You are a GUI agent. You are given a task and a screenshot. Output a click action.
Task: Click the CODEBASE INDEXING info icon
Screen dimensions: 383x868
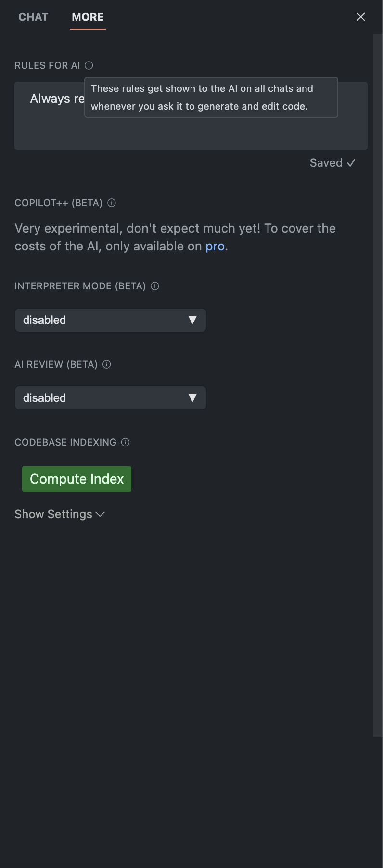coord(125,442)
